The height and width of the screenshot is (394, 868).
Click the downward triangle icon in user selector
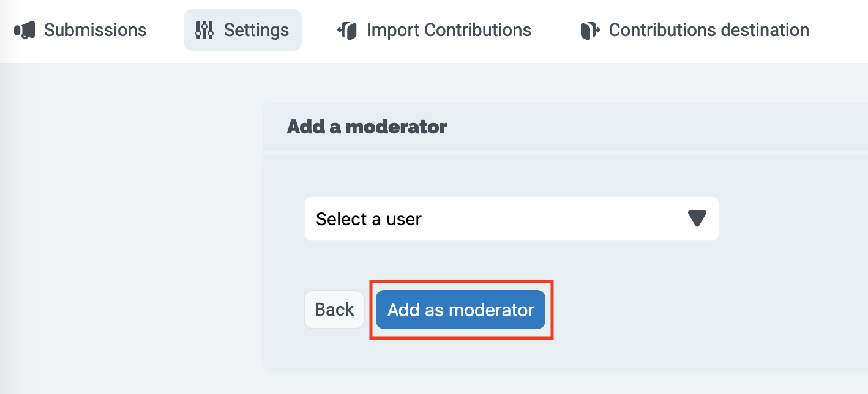pos(697,218)
